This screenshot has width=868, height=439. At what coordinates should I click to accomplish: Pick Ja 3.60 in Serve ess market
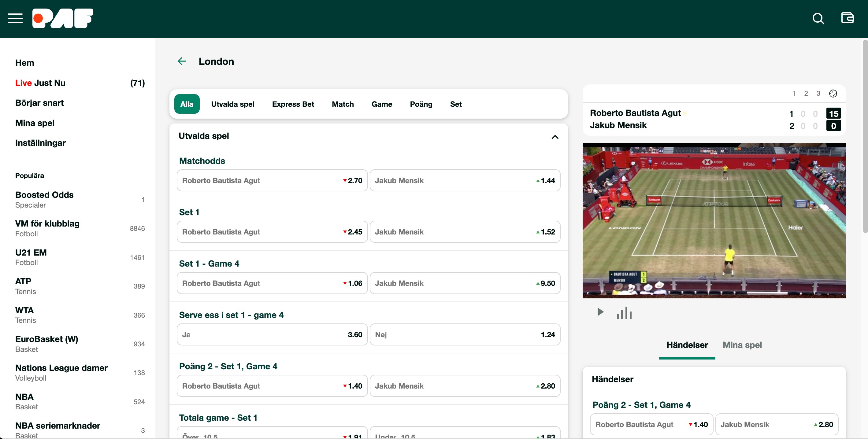272,334
